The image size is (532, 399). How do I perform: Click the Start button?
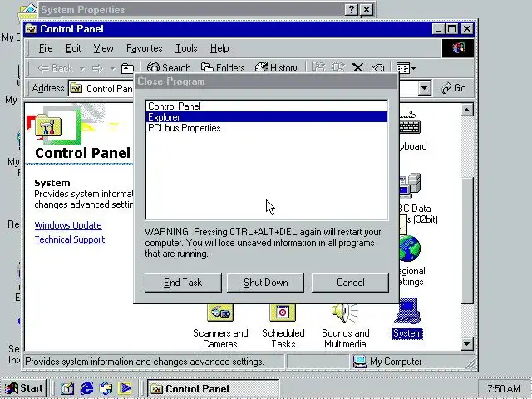pos(24,388)
